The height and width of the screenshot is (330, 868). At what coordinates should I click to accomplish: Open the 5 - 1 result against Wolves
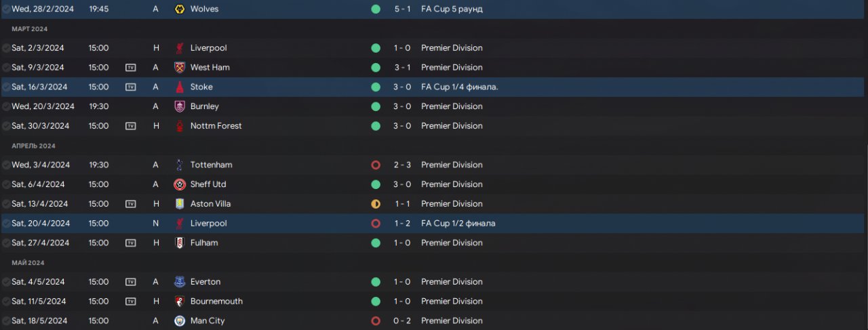click(x=401, y=9)
